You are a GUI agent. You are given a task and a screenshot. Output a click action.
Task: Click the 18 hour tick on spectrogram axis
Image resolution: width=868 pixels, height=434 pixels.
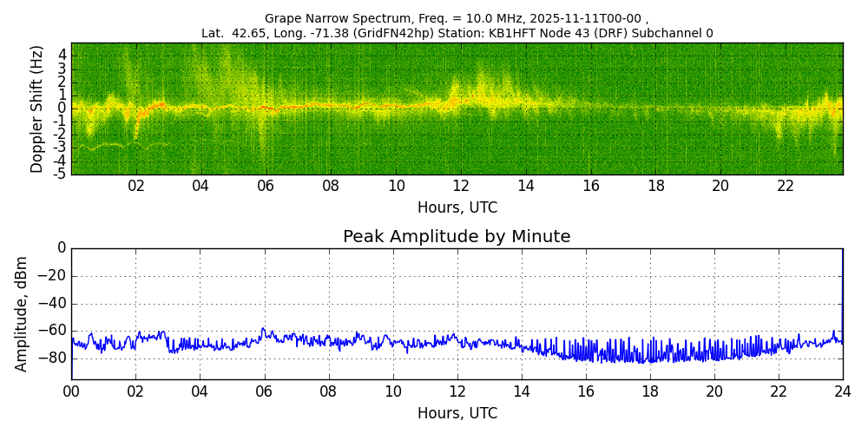655,186
